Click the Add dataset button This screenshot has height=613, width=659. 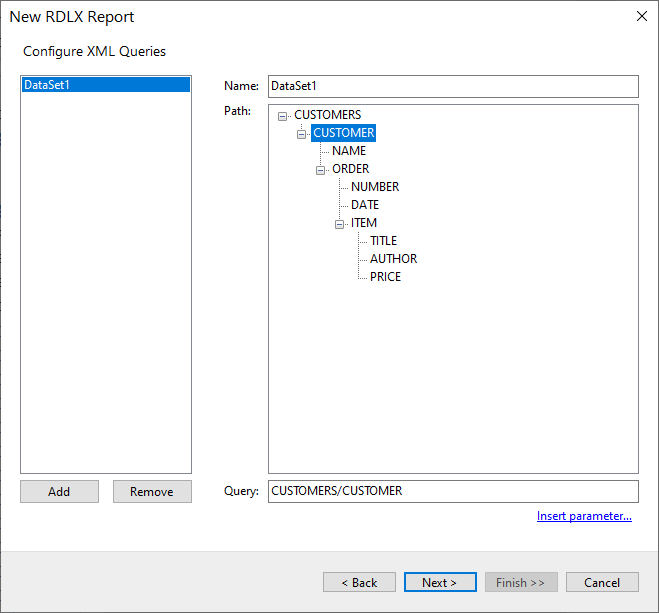coord(59,492)
